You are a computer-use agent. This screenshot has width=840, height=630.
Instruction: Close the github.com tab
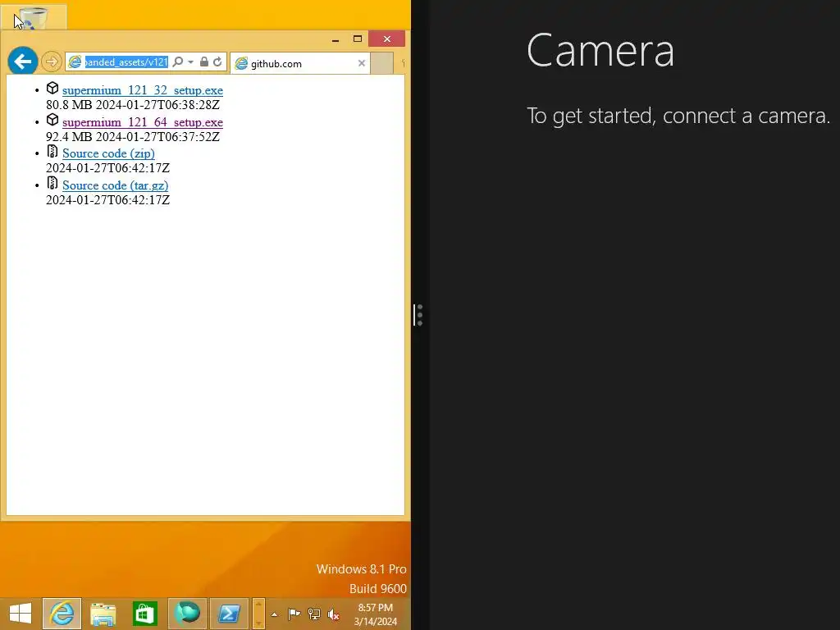point(362,63)
